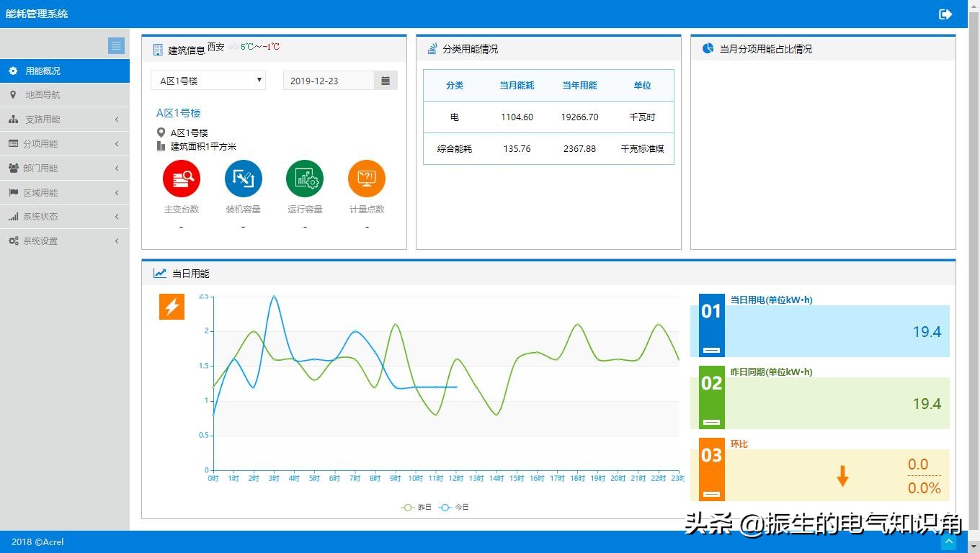980x553 pixels.
Task: Open the 地图导航 sidebar item
Action: coord(65,94)
